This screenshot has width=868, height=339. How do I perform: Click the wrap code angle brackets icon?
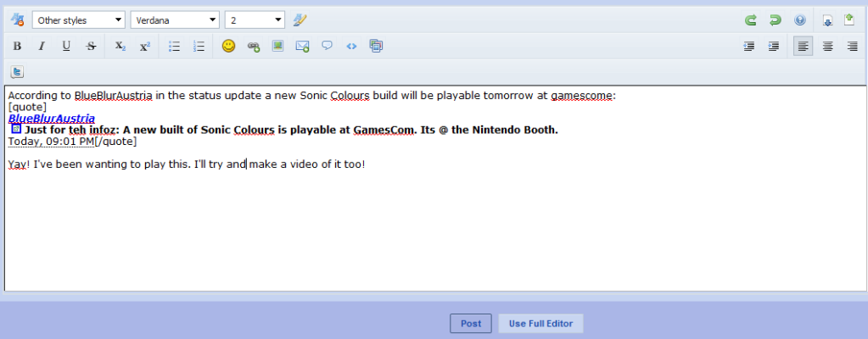351,46
